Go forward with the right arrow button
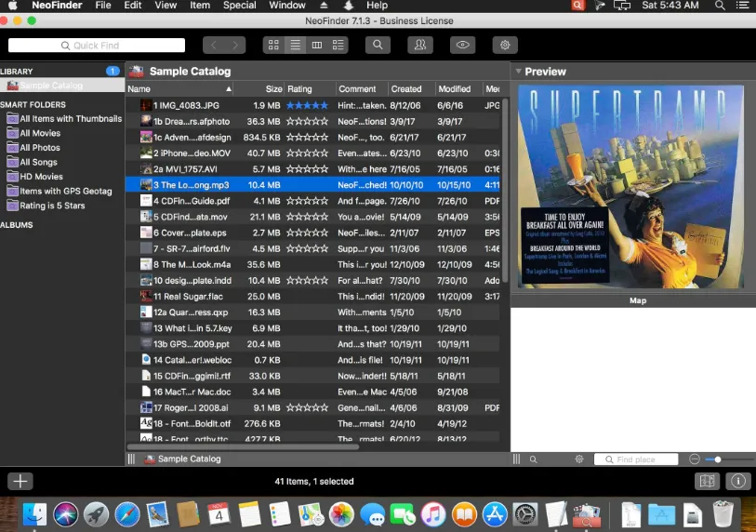The height and width of the screenshot is (532, 756). coord(235,45)
